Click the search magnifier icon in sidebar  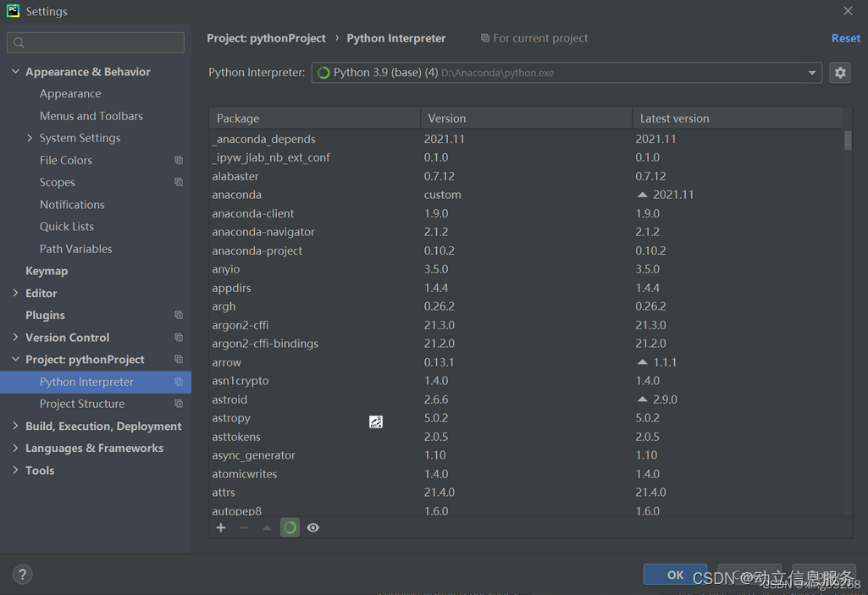pos(19,42)
